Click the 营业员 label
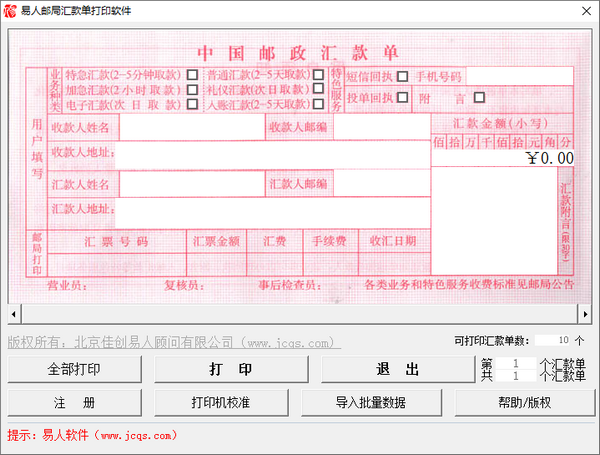This screenshot has height=455, width=600. [67, 285]
